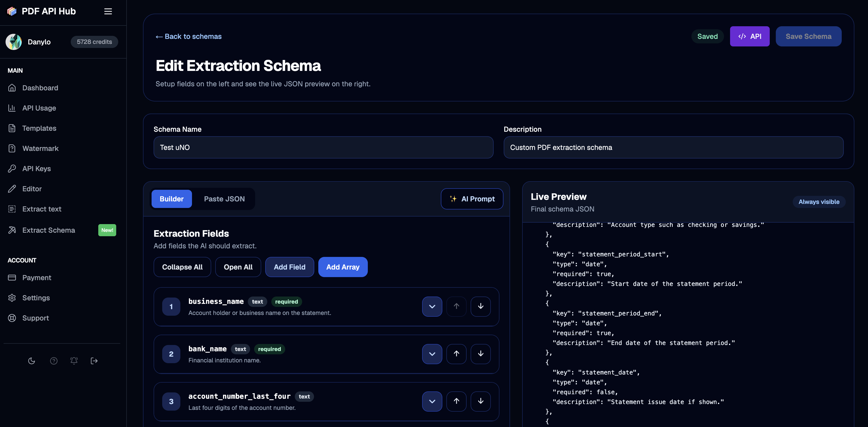Click the bank_name field title

point(208,349)
